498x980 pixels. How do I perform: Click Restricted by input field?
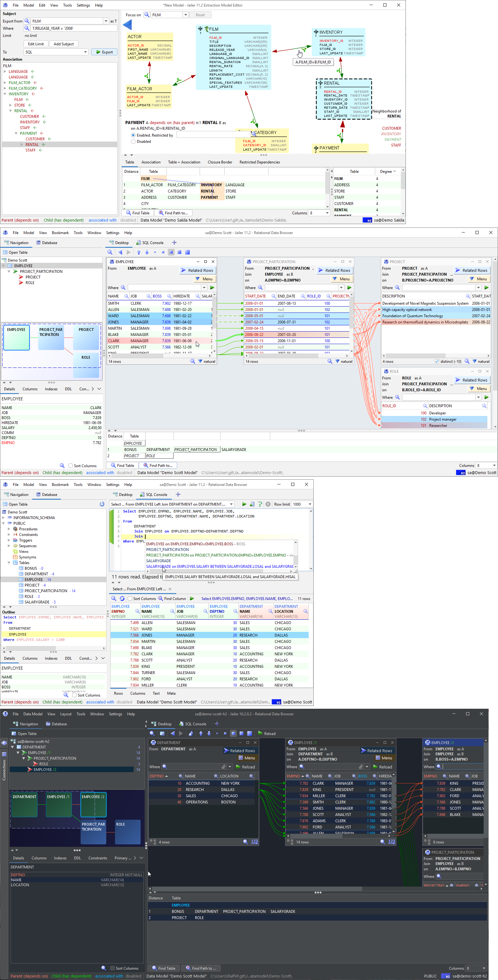pos(213,135)
